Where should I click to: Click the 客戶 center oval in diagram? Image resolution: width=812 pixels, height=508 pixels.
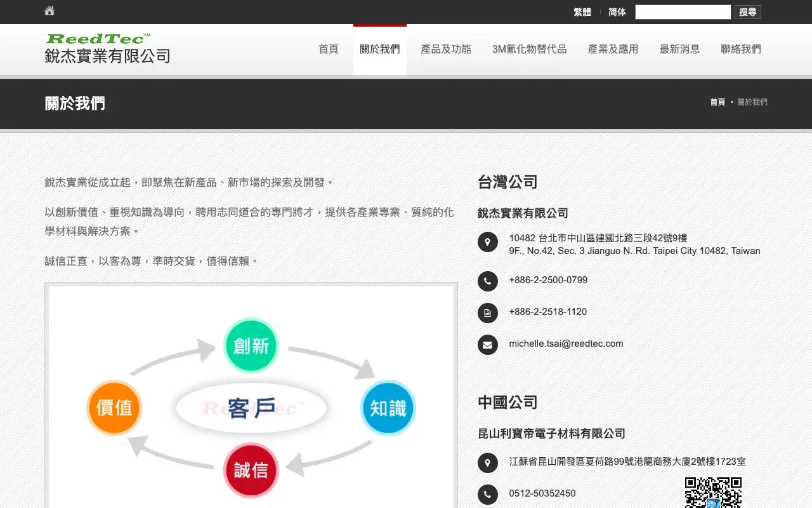click(x=251, y=408)
